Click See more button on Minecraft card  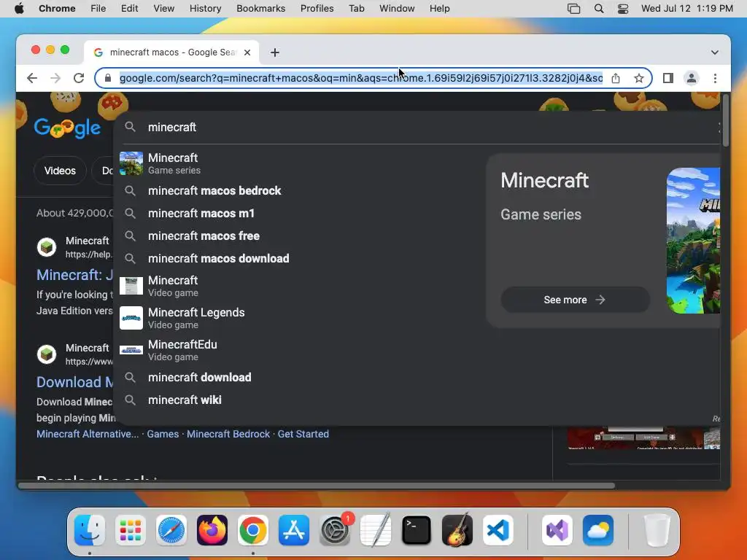[575, 300]
